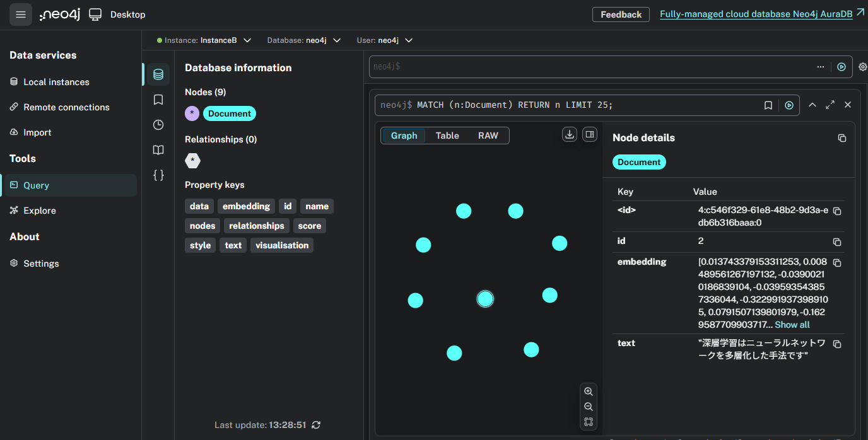Click the cyan Document label chip
This screenshot has height=440, width=868.
(x=230, y=113)
